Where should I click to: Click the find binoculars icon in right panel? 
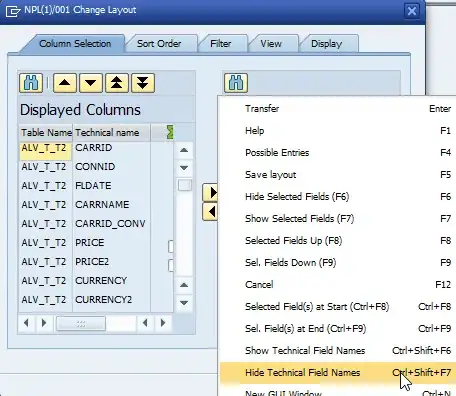point(236,83)
